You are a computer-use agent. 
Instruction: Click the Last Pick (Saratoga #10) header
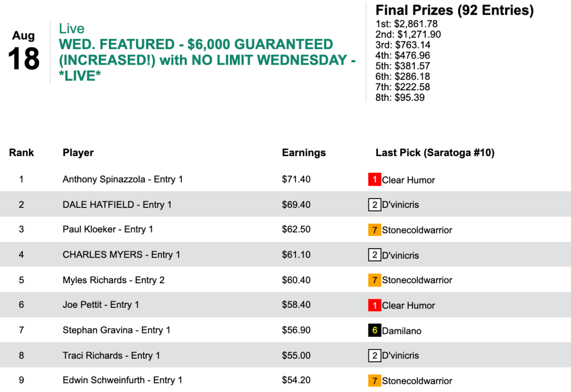tap(435, 152)
